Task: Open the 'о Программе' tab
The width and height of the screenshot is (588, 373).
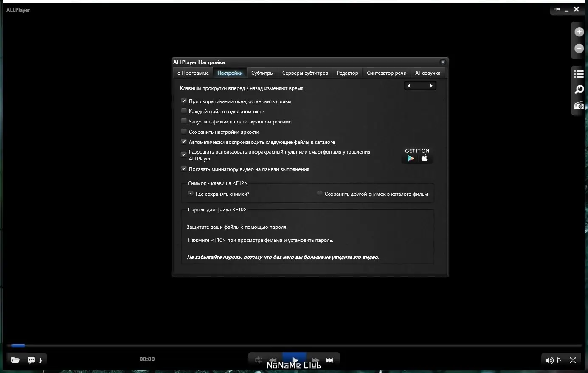Action: point(193,73)
